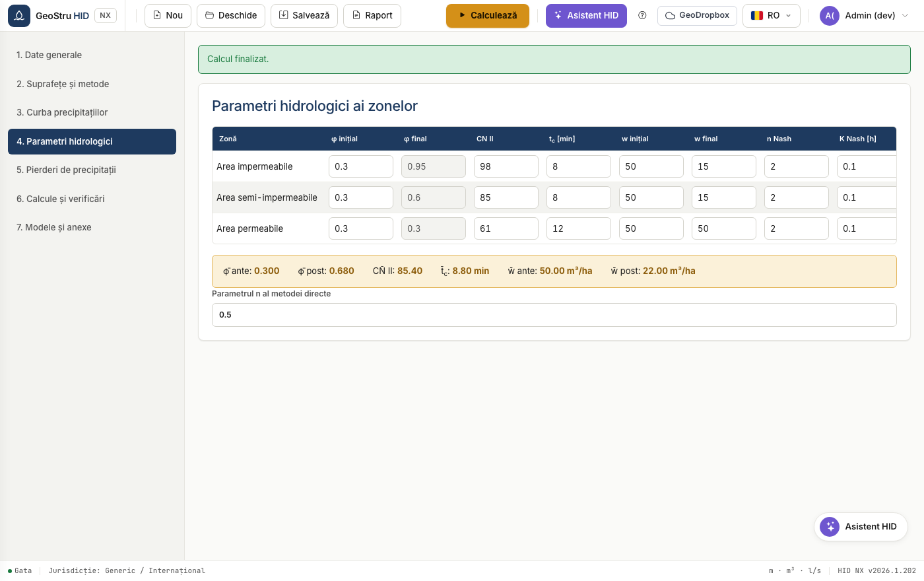Open 5. Pierderi de precipitații section
This screenshot has height=581, width=924.
pos(92,170)
